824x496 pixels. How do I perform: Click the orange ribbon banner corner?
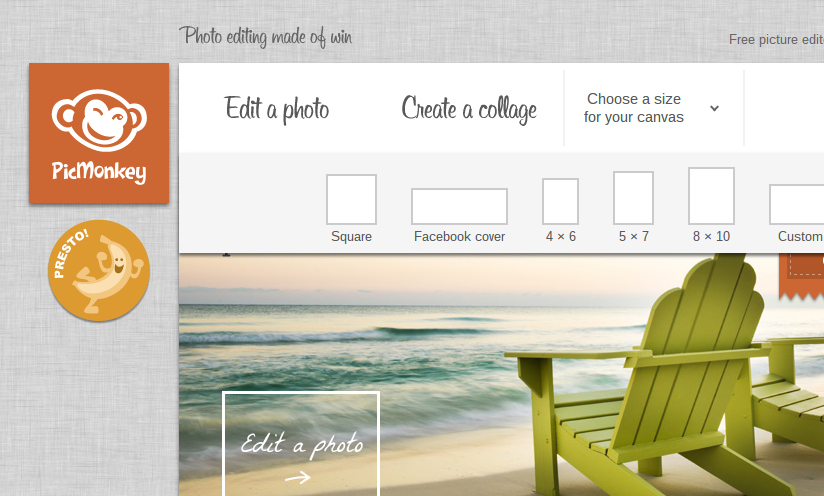(x=801, y=277)
